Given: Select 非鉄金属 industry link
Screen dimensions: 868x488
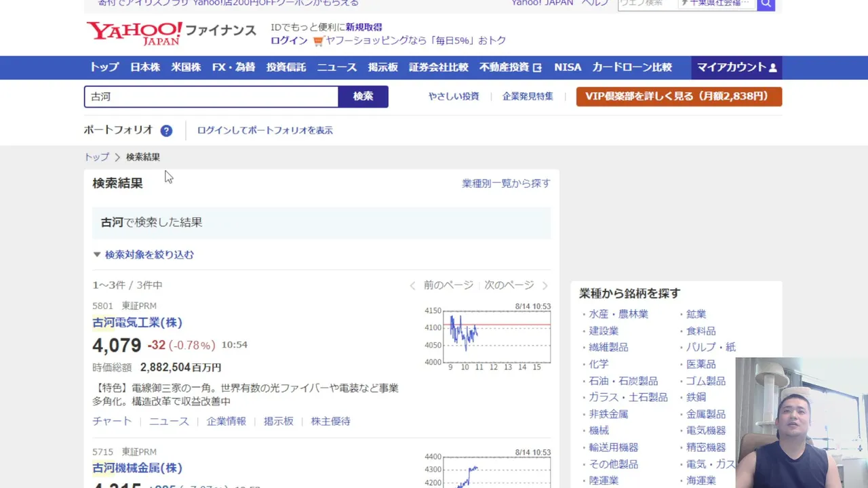Looking at the screenshot, I should pyautogui.click(x=608, y=414).
